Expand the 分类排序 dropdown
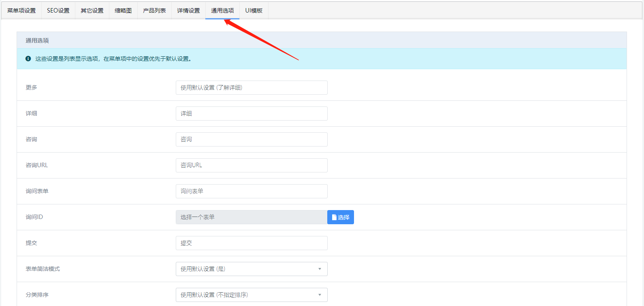Image resolution: width=644 pixels, height=306 pixels. click(251, 295)
